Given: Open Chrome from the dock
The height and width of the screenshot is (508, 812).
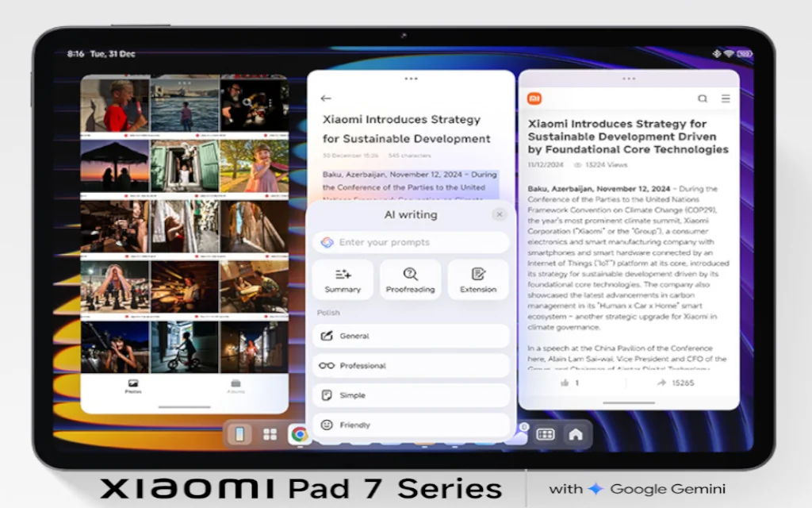Looking at the screenshot, I should pyautogui.click(x=299, y=434).
